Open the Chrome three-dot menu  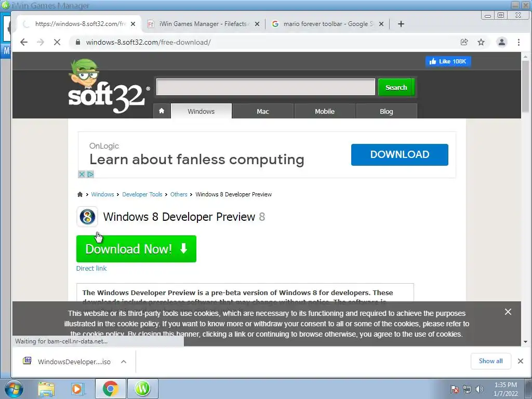click(519, 42)
